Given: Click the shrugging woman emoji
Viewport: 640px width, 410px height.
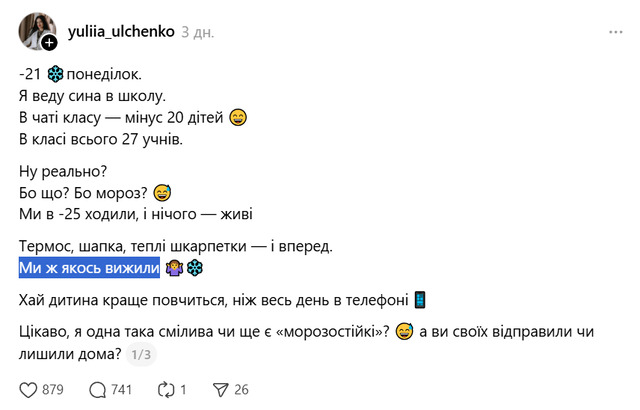Looking at the screenshot, I should click(x=174, y=268).
